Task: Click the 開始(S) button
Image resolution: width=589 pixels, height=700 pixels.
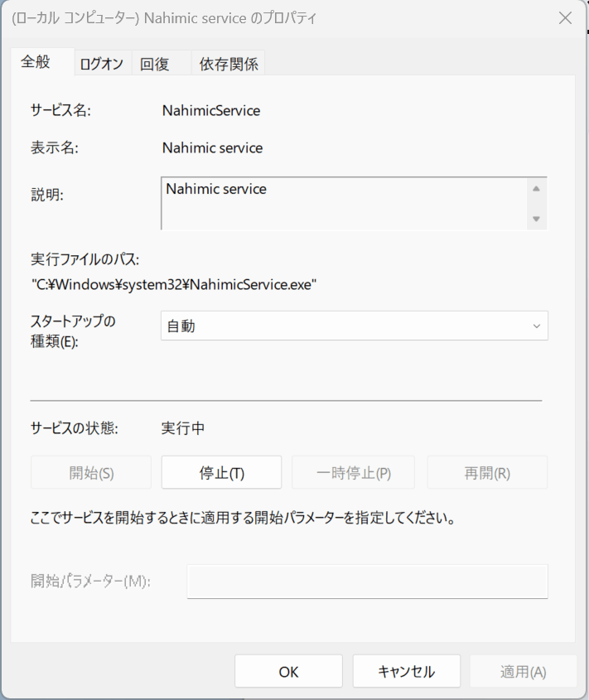Action: tap(91, 473)
